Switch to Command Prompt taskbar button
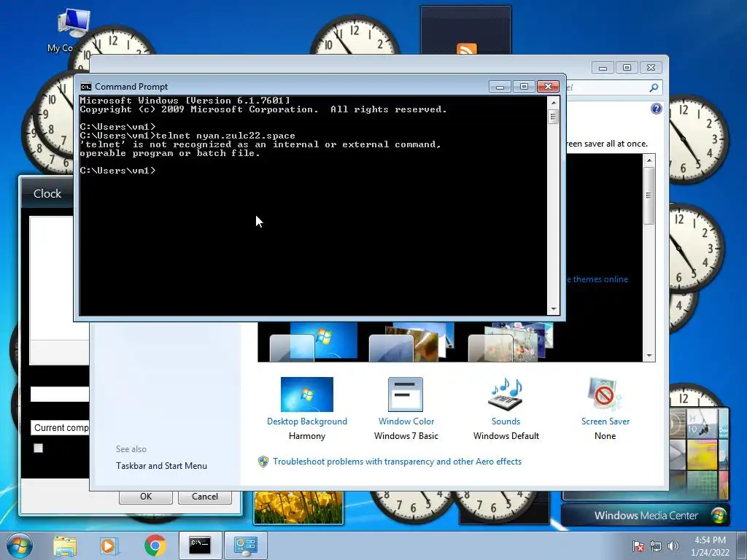Image resolution: width=747 pixels, height=560 pixels. click(x=200, y=545)
